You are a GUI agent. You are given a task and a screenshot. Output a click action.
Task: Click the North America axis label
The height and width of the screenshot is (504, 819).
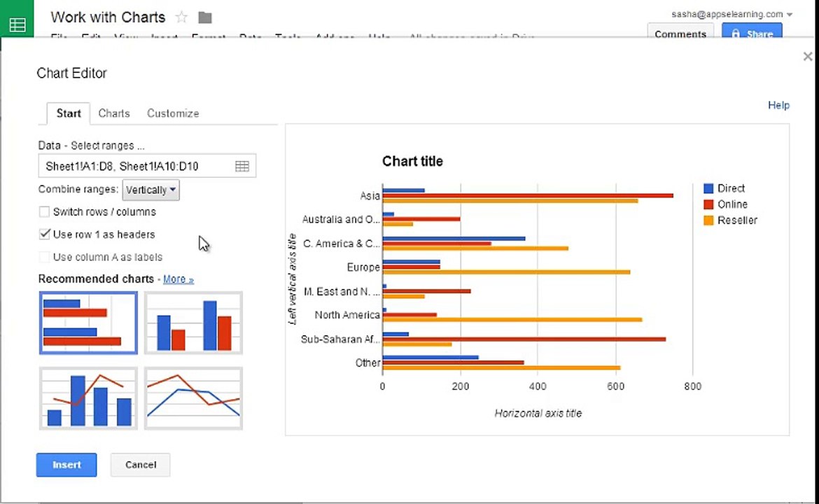click(x=347, y=315)
